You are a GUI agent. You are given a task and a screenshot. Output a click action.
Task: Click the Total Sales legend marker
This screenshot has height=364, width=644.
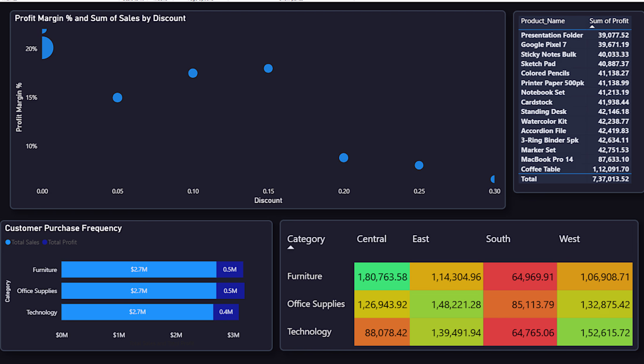[x=8, y=242]
